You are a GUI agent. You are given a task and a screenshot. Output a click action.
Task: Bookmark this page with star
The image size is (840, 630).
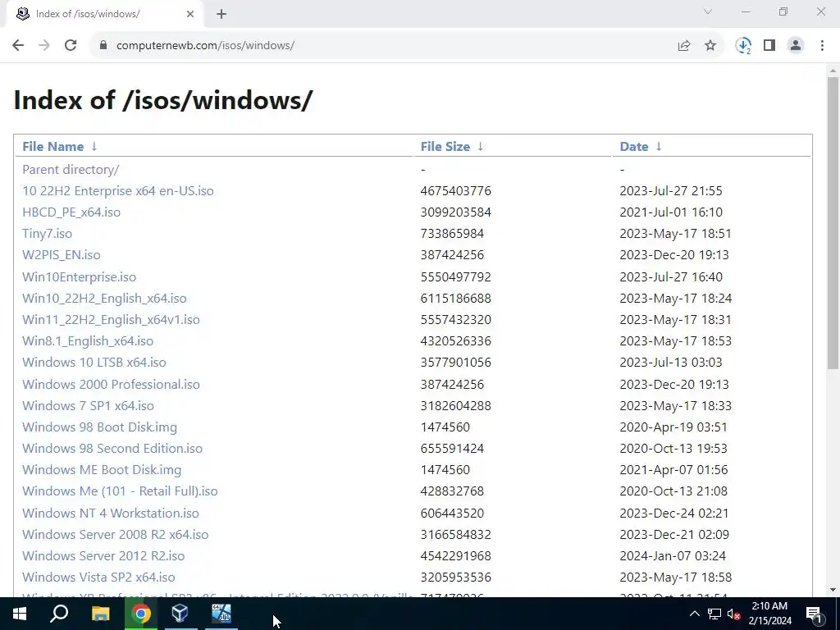tap(710, 46)
